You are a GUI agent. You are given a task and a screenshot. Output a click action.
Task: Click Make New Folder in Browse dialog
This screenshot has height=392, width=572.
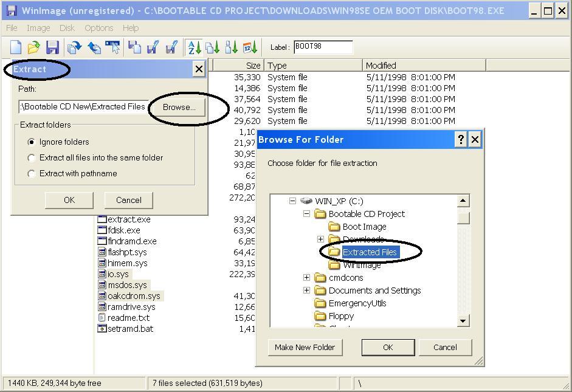tap(305, 347)
